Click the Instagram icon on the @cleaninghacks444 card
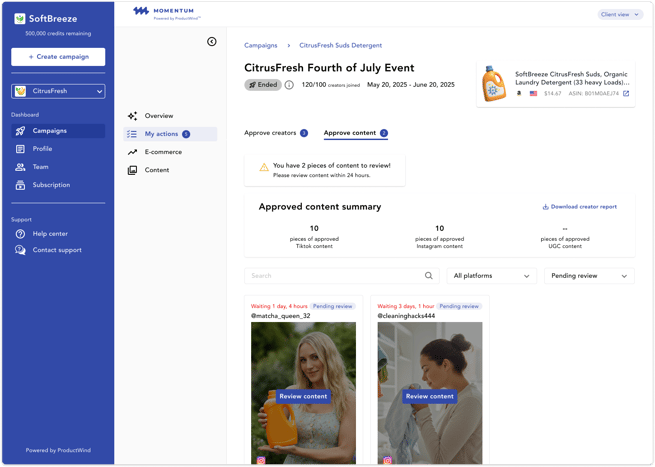The height and width of the screenshot is (467, 655). point(387,460)
